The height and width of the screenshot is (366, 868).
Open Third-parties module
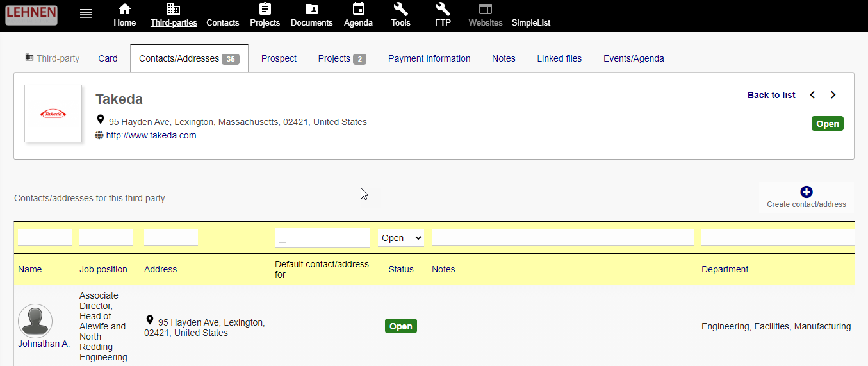point(174,15)
